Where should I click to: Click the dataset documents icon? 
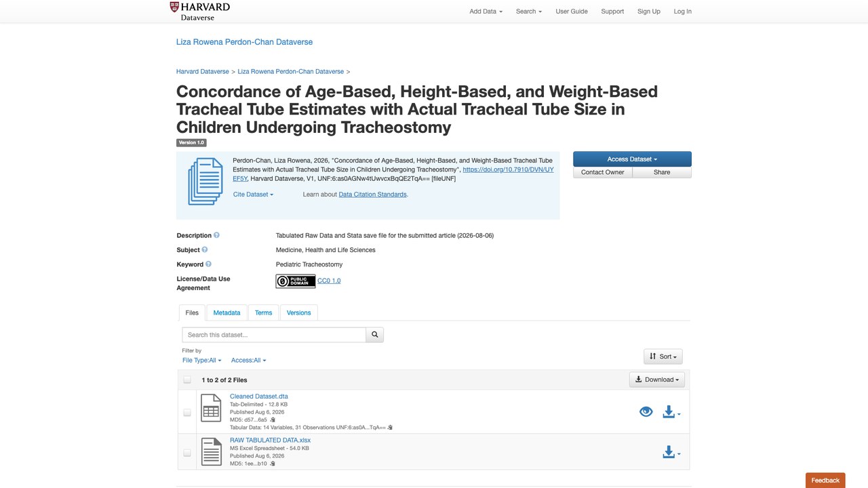tap(205, 181)
